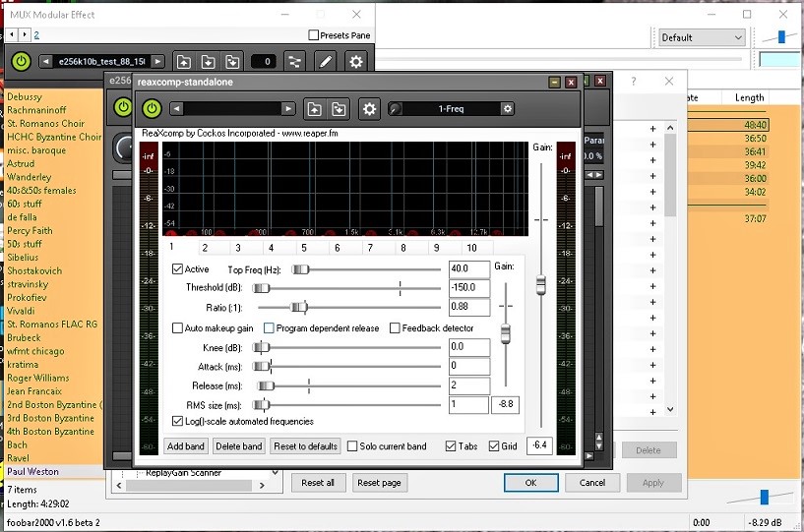804x532 pixels.
Task: Open the reaxcomp preset name dropdown
Action: [232, 108]
